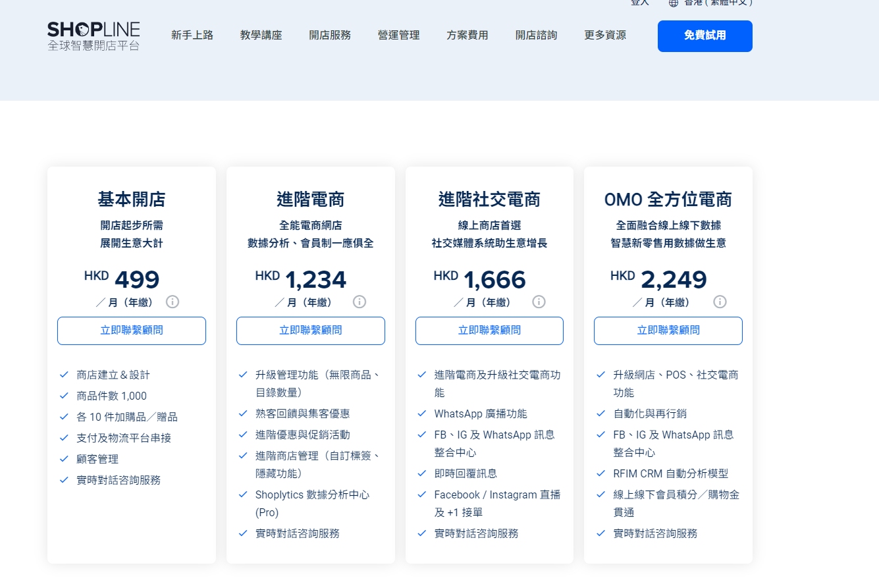Click the globe icon in the header
Screen dimensions: 879x588
673,3
